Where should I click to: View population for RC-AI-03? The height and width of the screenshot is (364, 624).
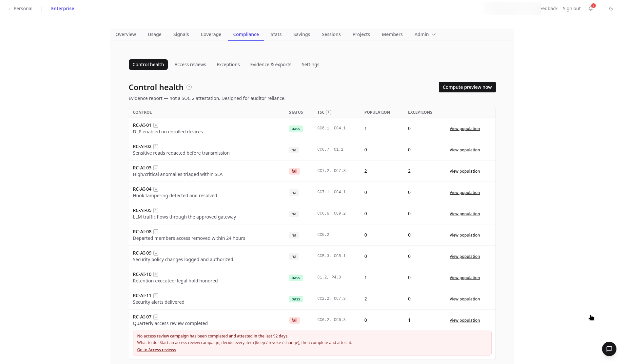point(464,171)
